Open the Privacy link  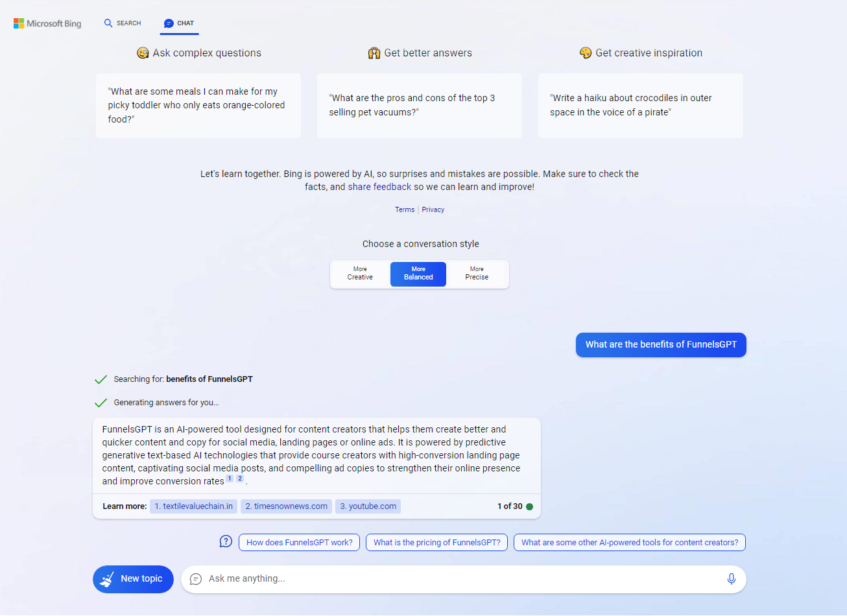pos(433,209)
